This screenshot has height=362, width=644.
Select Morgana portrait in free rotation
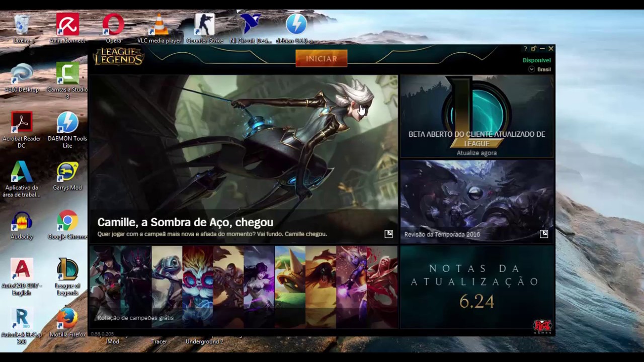[259, 287]
